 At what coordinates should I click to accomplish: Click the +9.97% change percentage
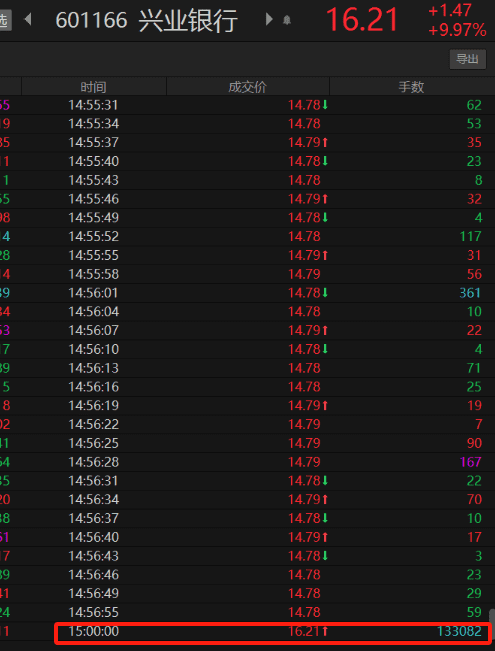point(457,30)
